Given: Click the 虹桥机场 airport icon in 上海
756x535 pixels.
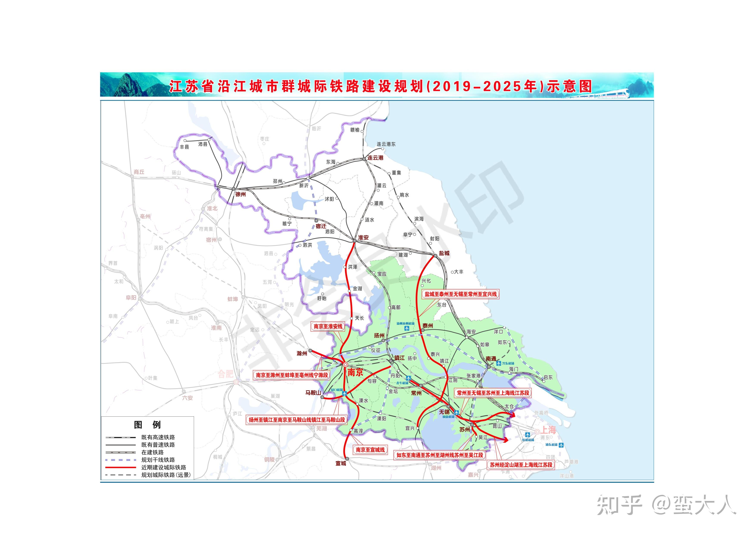Looking at the screenshot, I should point(528,435).
